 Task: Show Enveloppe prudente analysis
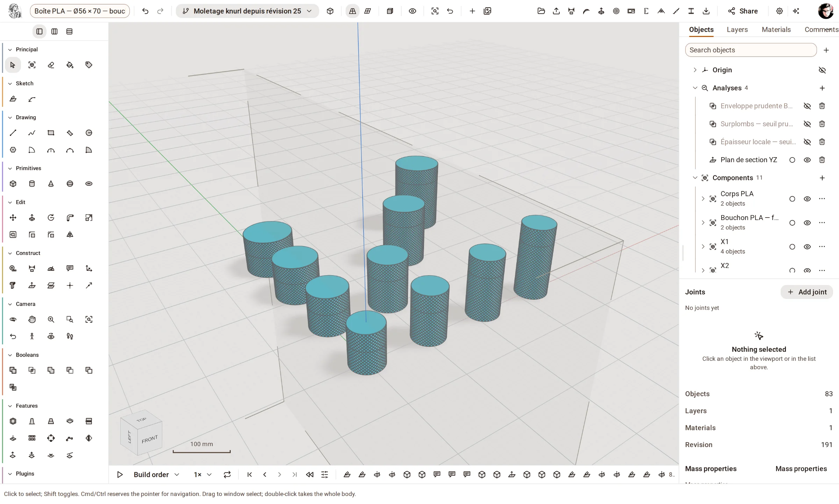point(807,106)
